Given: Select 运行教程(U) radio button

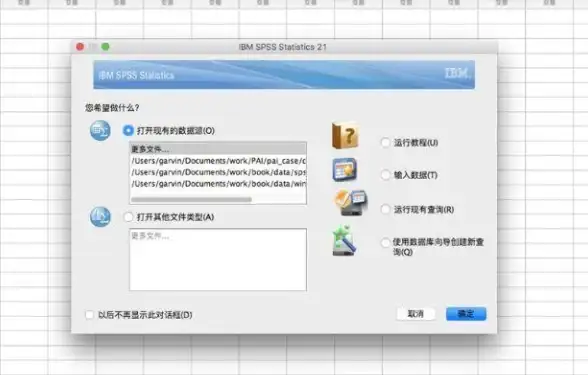Looking at the screenshot, I should pyautogui.click(x=385, y=142).
